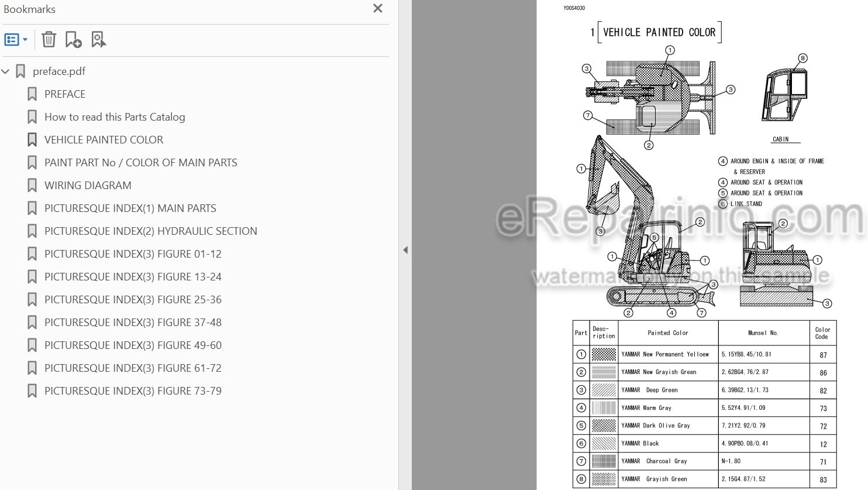
Task: Click the cabin illustration in the document
Action: [785, 95]
